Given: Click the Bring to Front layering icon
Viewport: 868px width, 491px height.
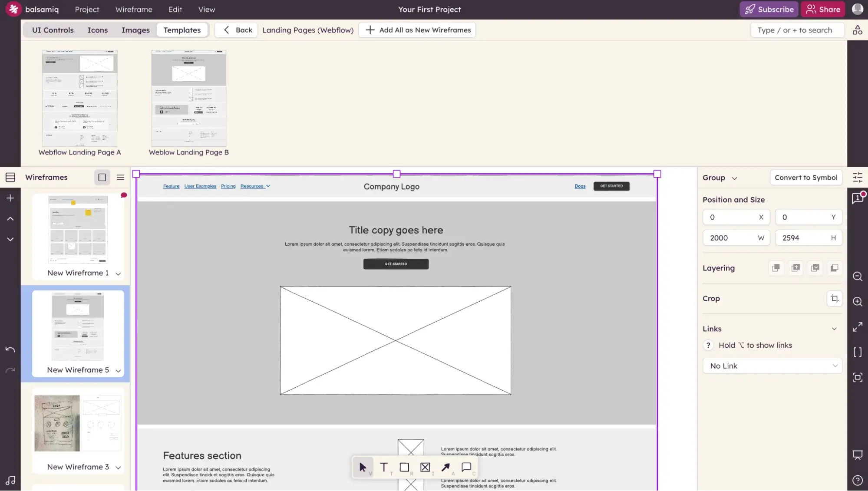Looking at the screenshot, I should click(776, 268).
